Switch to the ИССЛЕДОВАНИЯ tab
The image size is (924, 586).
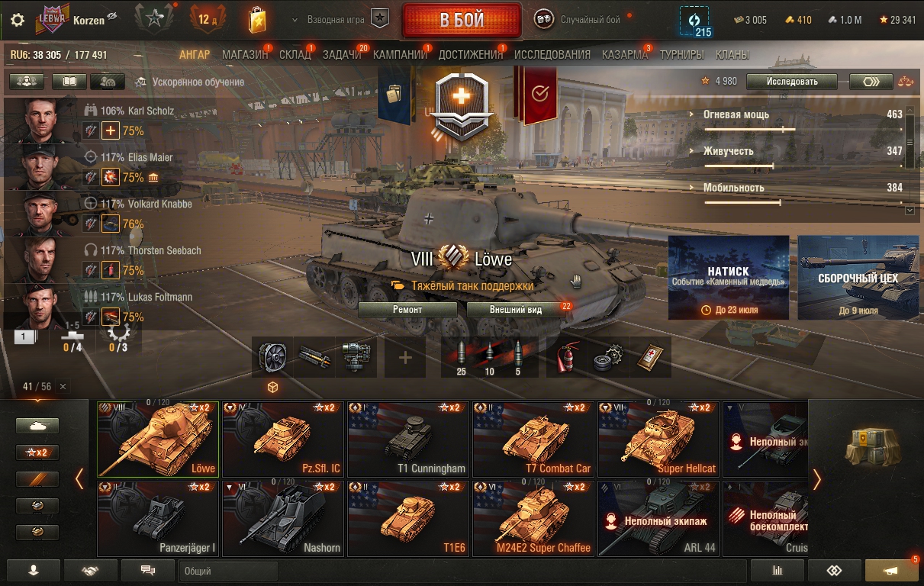click(x=552, y=55)
